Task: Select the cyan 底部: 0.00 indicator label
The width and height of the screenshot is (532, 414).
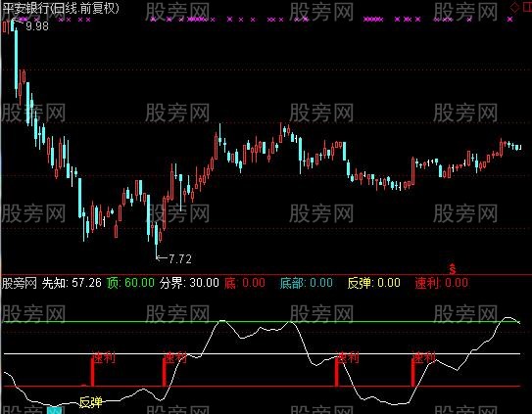Action: click(306, 283)
